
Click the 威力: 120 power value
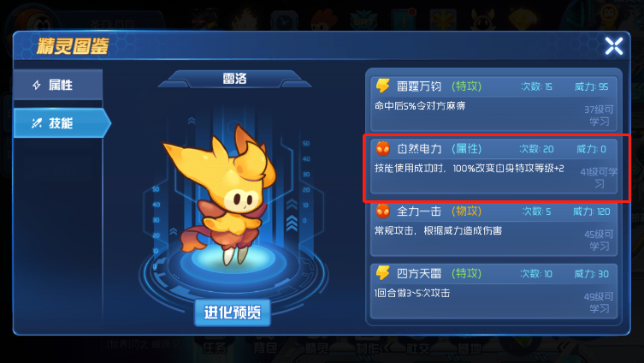point(592,211)
